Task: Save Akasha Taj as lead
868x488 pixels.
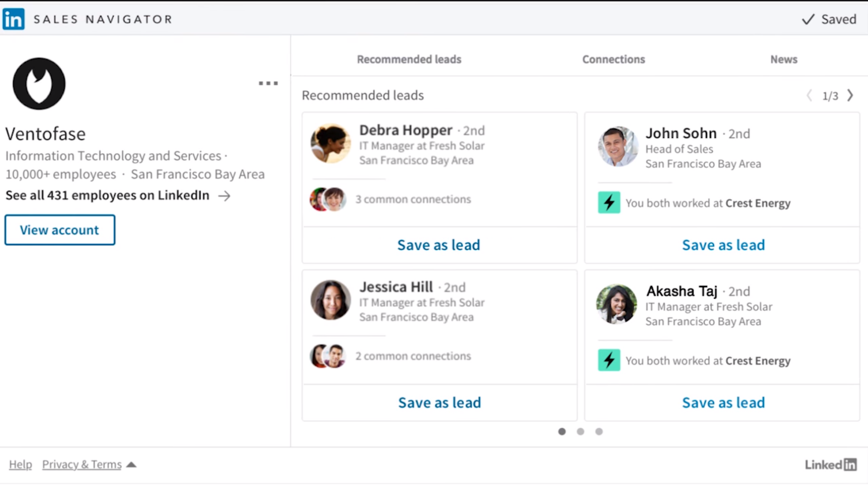Action: pos(723,402)
